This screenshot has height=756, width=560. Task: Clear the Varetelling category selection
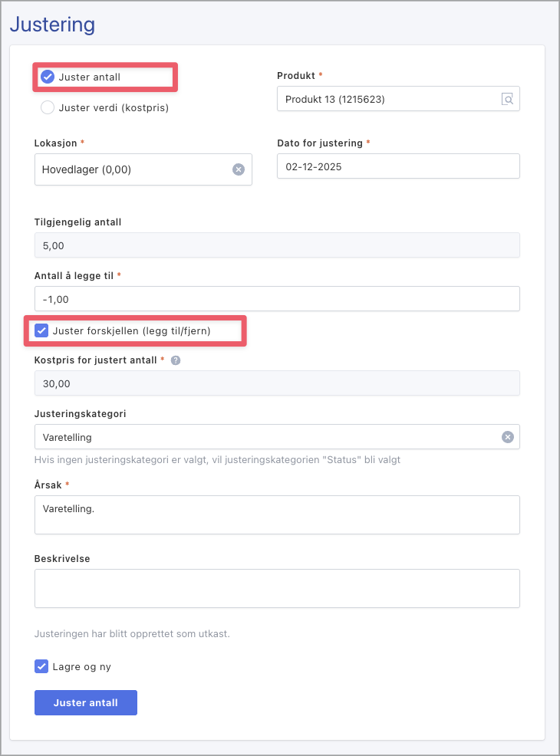pyautogui.click(x=507, y=436)
